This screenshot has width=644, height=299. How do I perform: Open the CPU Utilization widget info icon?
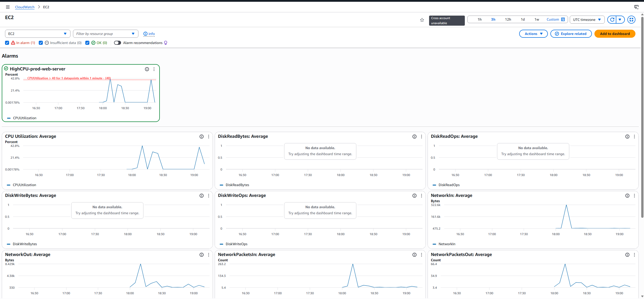click(202, 137)
